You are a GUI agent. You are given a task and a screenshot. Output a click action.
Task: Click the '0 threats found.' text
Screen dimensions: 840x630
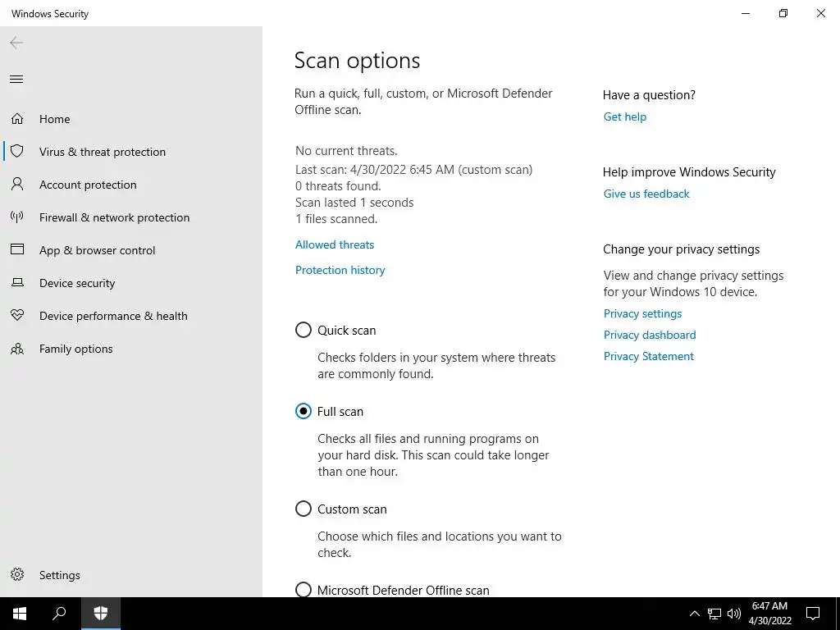(x=338, y=186)
